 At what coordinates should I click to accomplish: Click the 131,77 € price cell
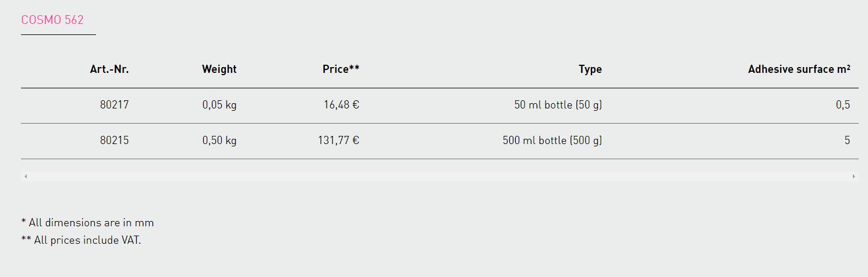(339, 141)
